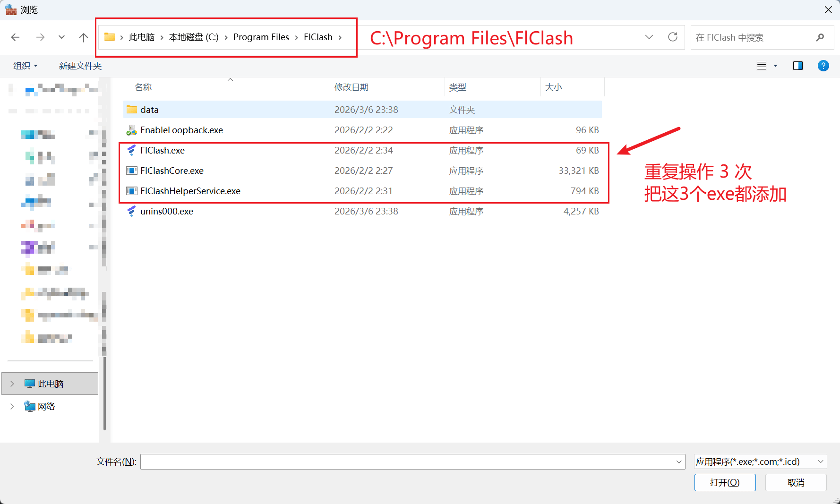
Task: Select the FlClash.exe file
Action: click(163, 151)
